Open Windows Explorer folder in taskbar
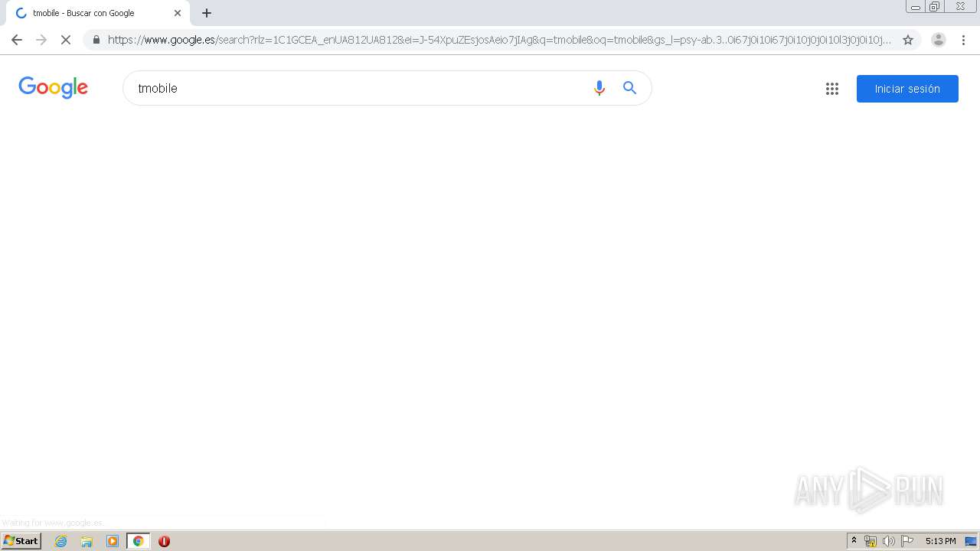 point(87,541)
